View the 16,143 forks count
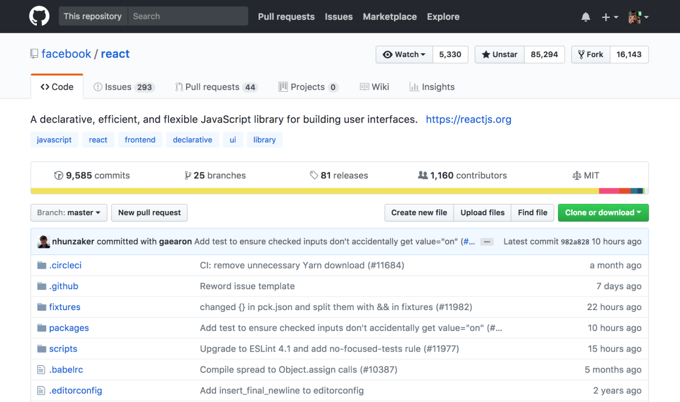Viewport: 680px width, 402px height. (629, 54)
